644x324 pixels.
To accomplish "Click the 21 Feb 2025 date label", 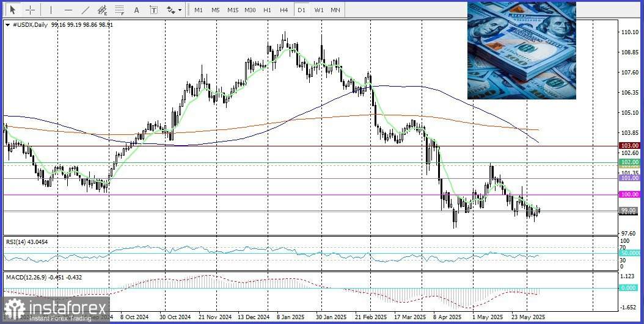I will click(x=370, y=317).
